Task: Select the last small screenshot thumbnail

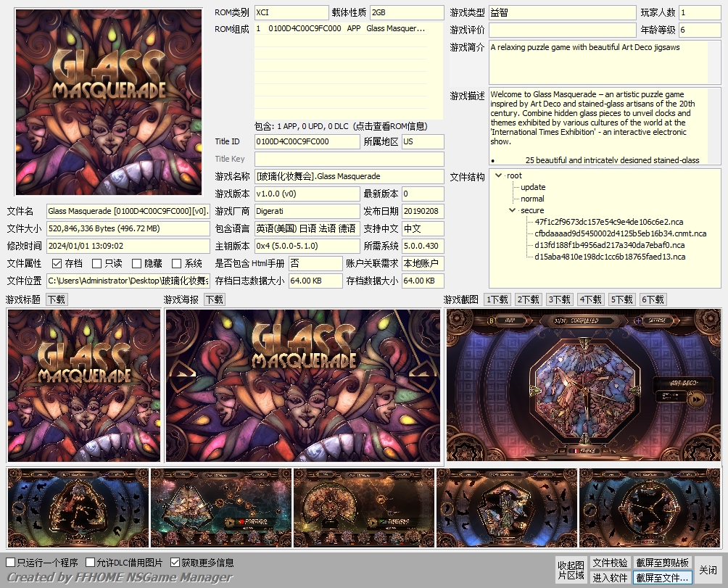Action: pyautogui.click(x=649, y=508)
